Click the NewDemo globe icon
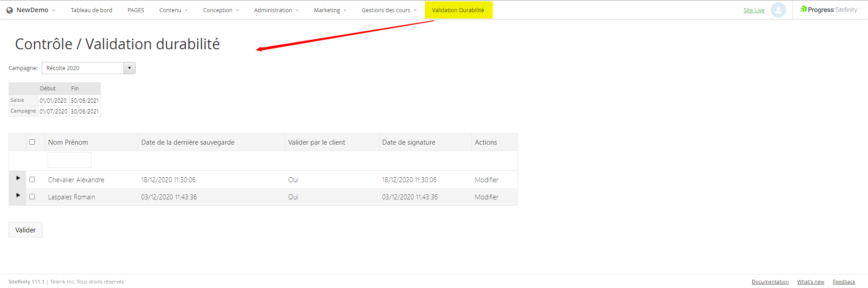The width and height of the screenshot is (868, 288). click(x=9, y=10)
